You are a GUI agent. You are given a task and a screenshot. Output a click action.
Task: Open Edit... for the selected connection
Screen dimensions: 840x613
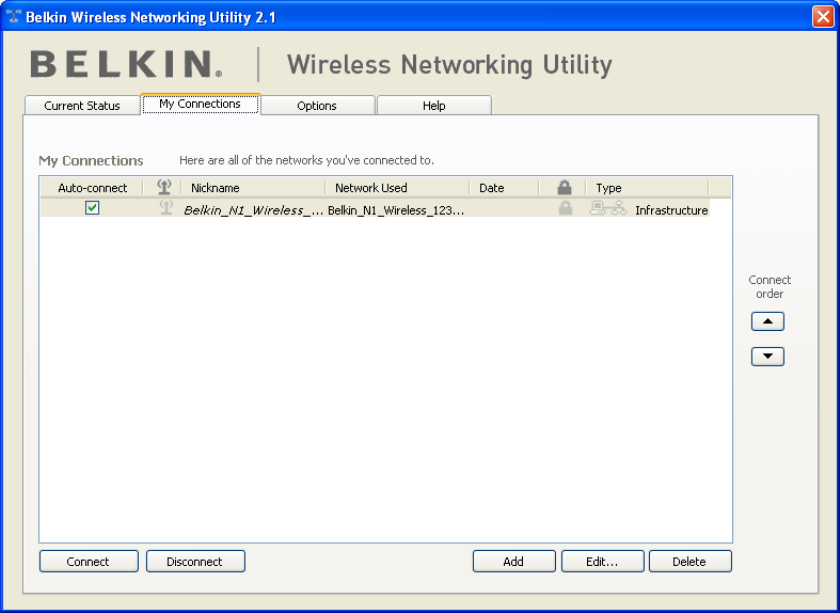click(602, 562)
